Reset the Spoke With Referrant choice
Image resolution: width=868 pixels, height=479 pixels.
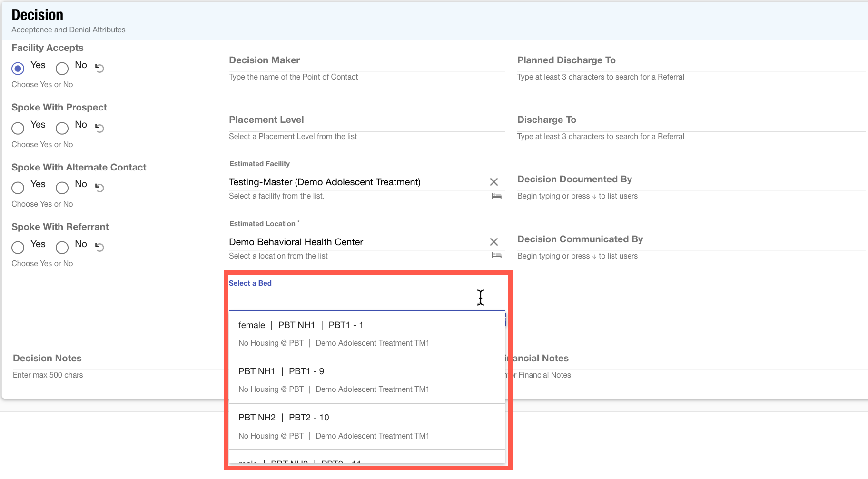[99, 247]
